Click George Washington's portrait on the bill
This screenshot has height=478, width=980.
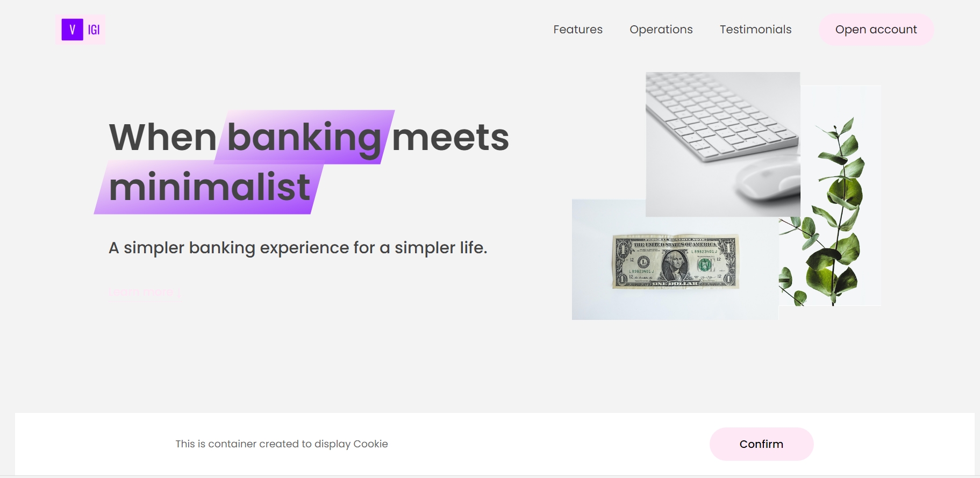674,265
